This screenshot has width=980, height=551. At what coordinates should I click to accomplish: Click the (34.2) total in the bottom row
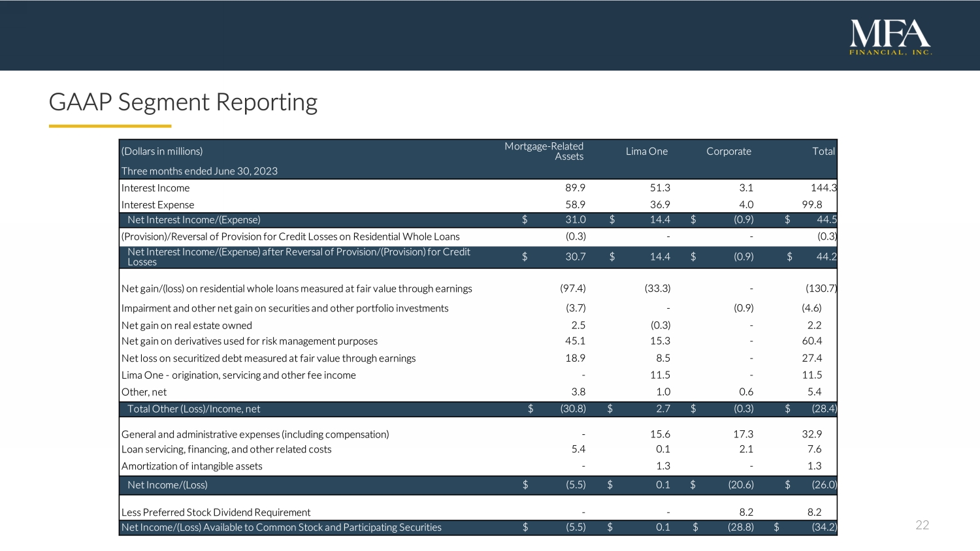(824, 527)
